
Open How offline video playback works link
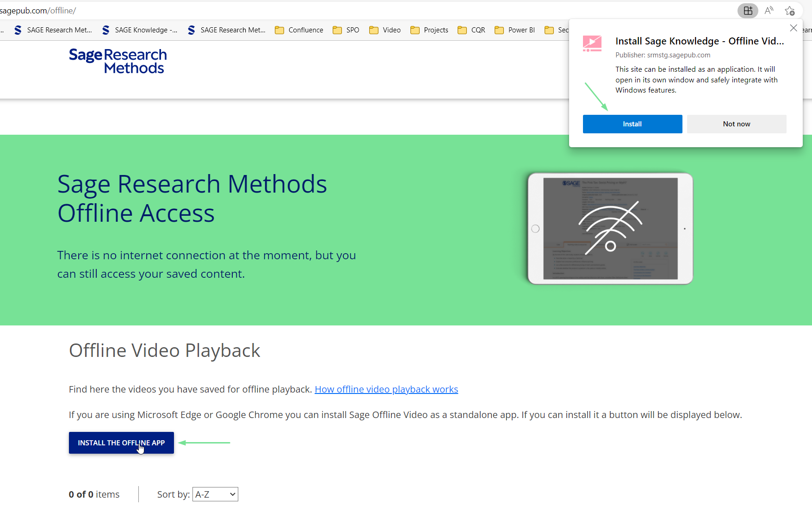click(x=386, y=389)
